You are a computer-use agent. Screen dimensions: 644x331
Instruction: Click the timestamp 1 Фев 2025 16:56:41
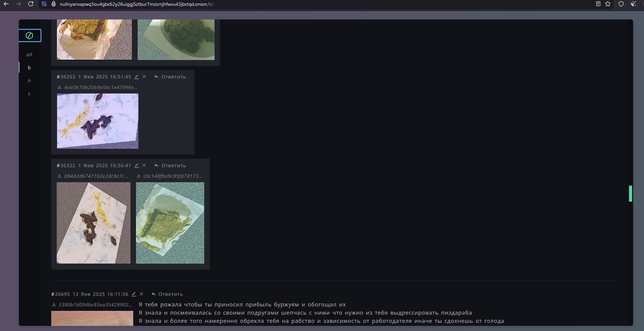pos(105,165)
